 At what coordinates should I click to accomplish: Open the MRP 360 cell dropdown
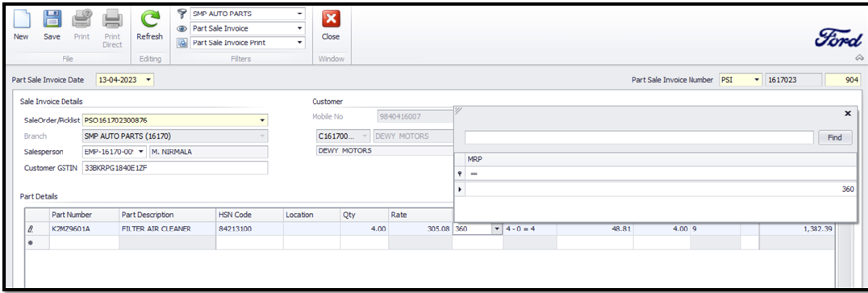tap(497, 228)
